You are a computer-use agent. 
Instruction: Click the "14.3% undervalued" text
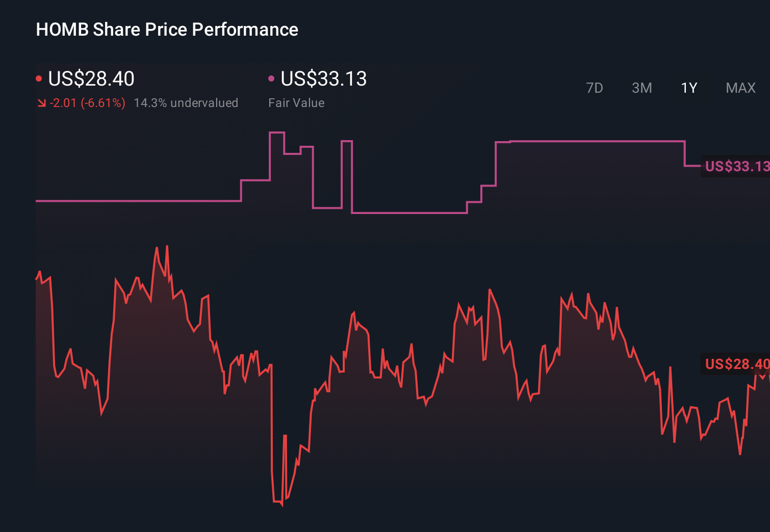tap(186, 103)
